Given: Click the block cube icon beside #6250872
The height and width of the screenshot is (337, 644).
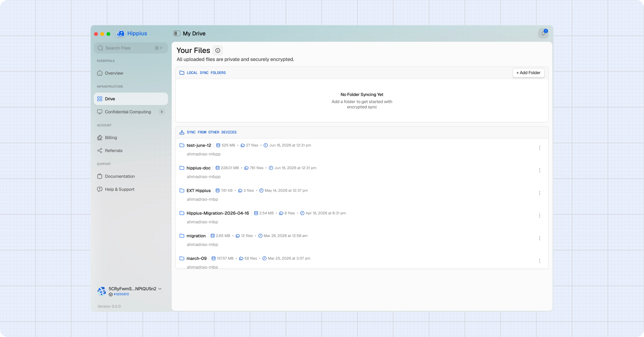Looking at the screenshot, I should [111, 295].
